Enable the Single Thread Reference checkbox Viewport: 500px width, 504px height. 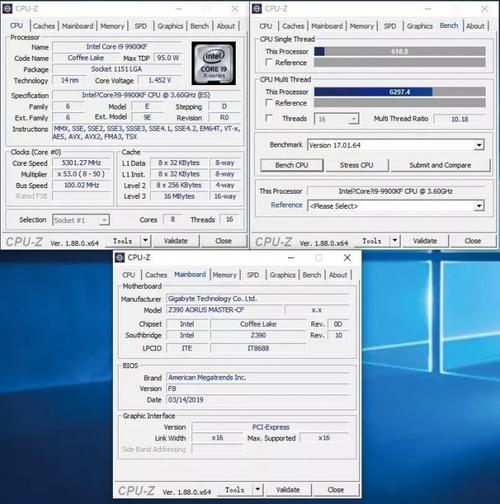(269, 62)
